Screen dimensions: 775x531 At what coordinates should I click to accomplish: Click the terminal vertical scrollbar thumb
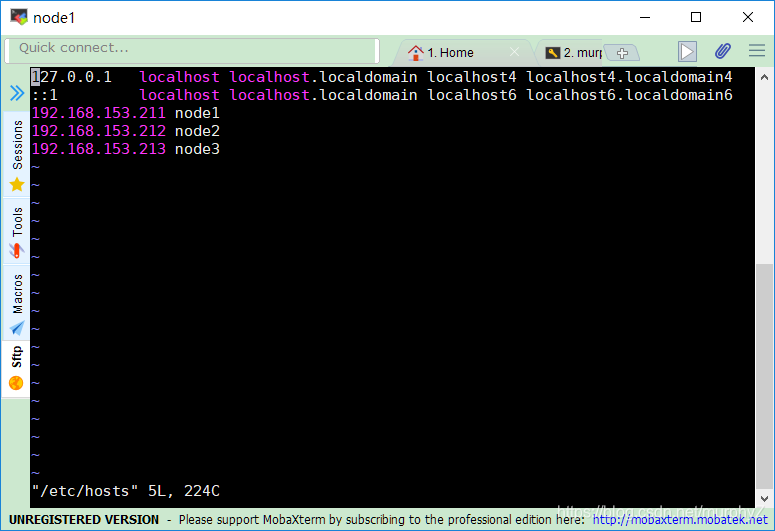[x=764, y=376]
